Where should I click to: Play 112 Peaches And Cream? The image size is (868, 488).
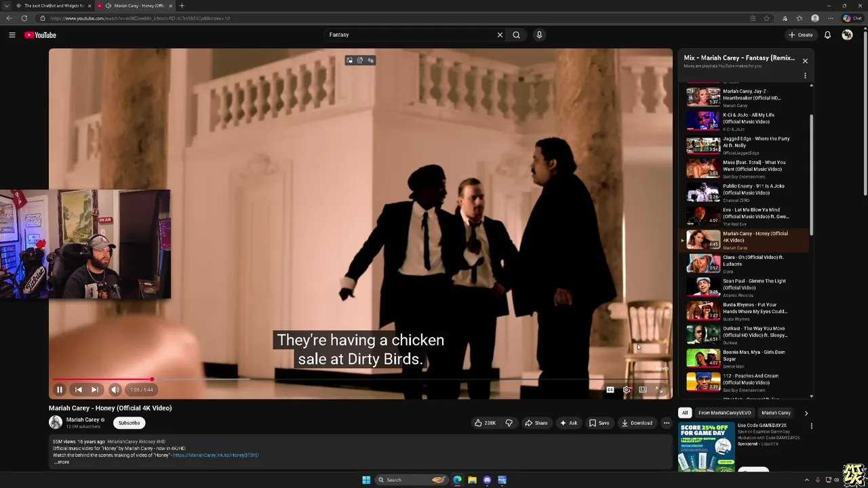[745, 382]
